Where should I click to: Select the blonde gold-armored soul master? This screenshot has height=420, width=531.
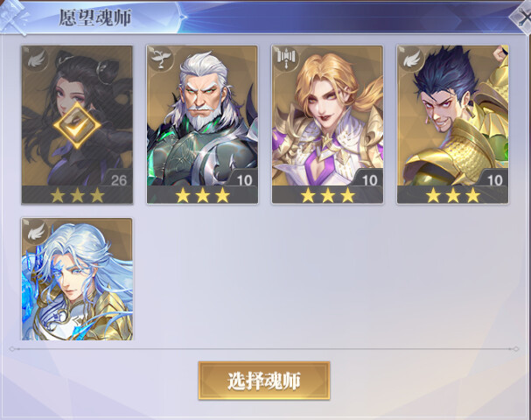pyautogui.click(x=327, y=124)
